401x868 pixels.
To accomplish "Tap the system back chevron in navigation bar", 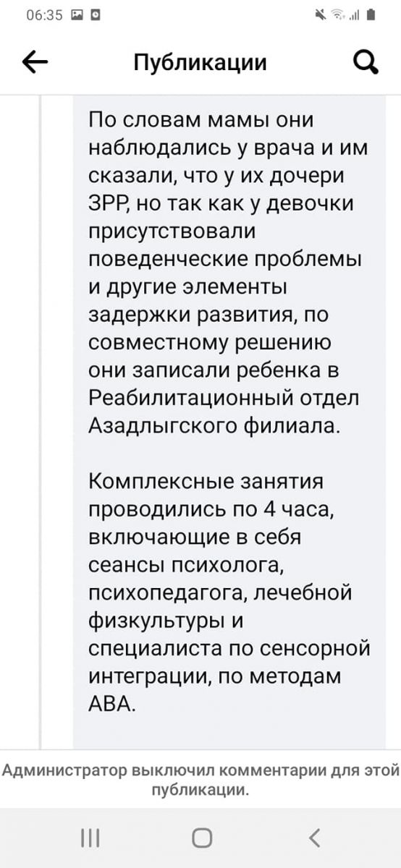I will click(x=314, y=838).
